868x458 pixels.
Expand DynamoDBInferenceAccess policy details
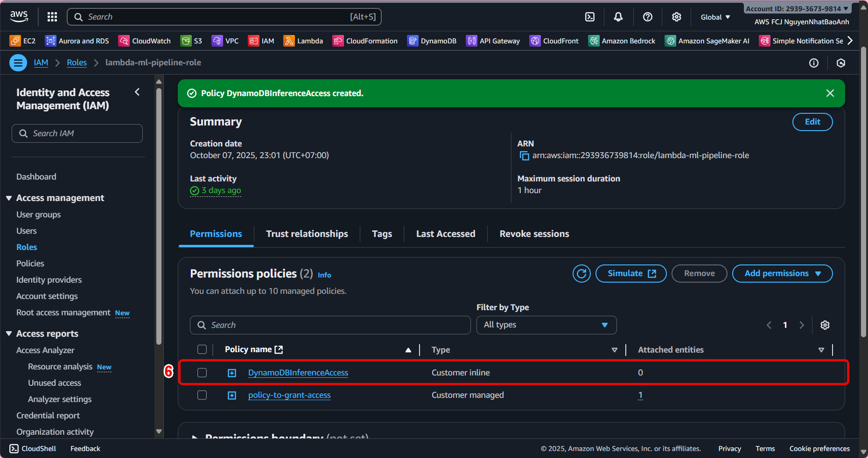pos(232,373)
